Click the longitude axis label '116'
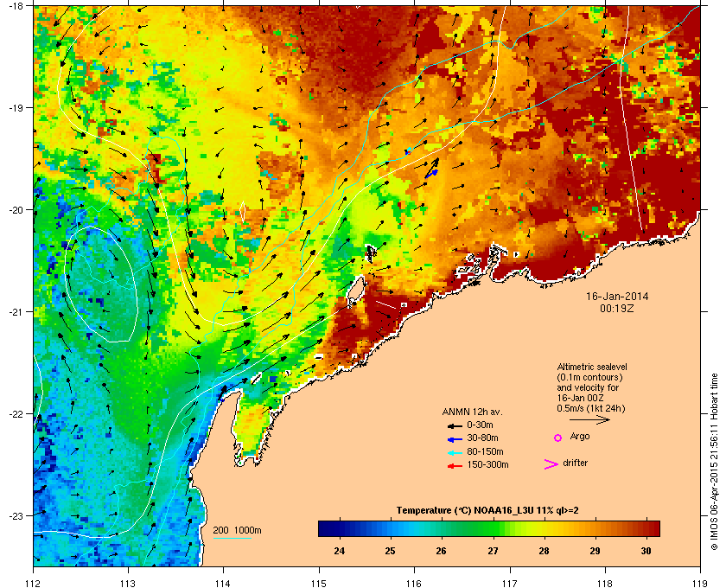 click(x=414, y=584)
